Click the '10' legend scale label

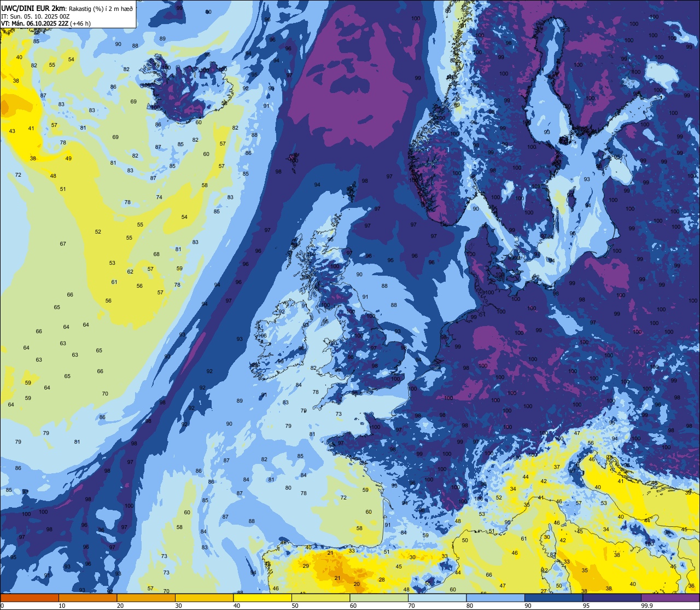62,606
